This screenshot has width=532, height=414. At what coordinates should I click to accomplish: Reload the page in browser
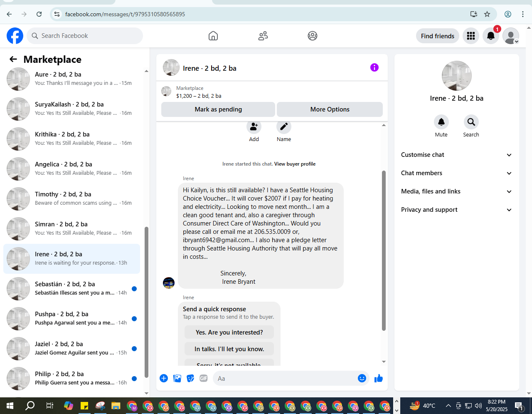tap(39, 14)
